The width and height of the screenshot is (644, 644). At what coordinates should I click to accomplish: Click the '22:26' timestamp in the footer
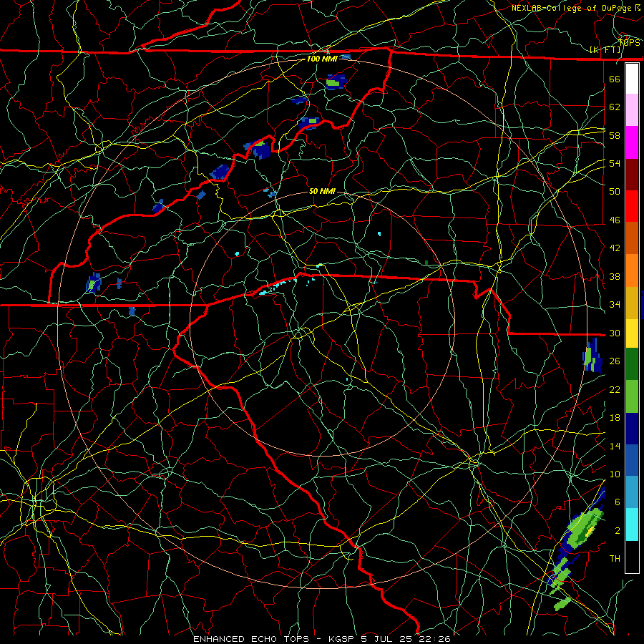[434, 639]
